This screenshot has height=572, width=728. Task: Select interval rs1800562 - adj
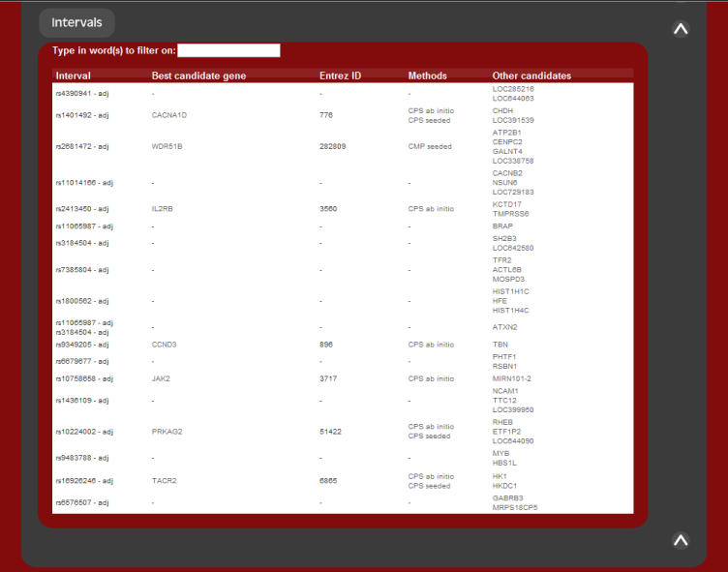[x=82, y=301]
